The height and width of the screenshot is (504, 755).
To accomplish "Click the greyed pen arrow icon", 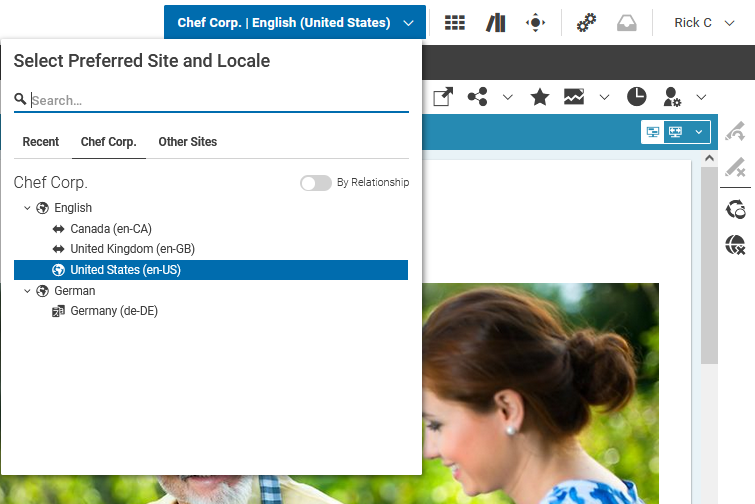I will pyautogui.click(x=735, y=131).
